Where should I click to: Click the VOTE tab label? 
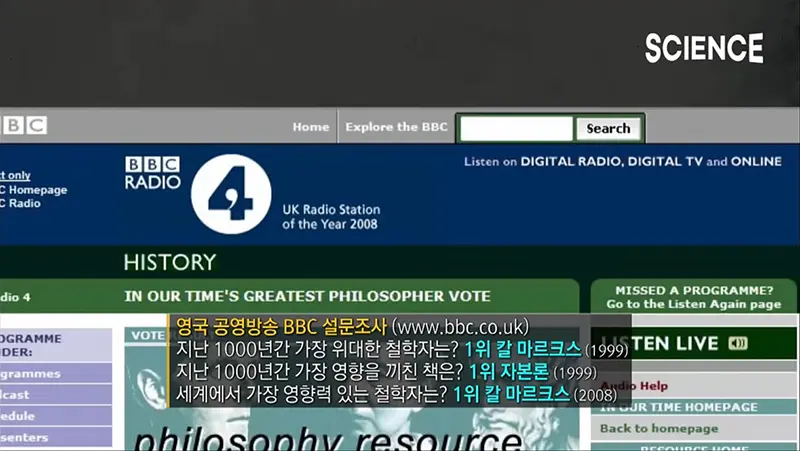(x=147, y=335)
